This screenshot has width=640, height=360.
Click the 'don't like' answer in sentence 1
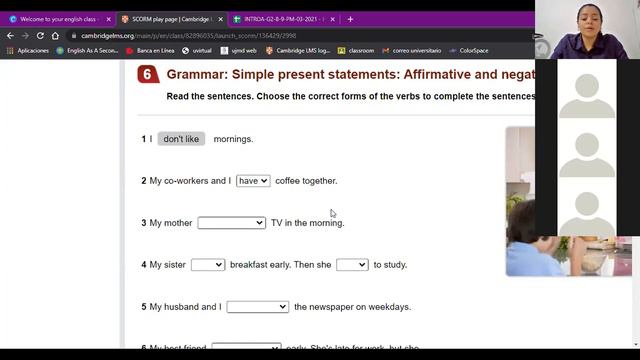pyautogui.click(x=181, y=139)
